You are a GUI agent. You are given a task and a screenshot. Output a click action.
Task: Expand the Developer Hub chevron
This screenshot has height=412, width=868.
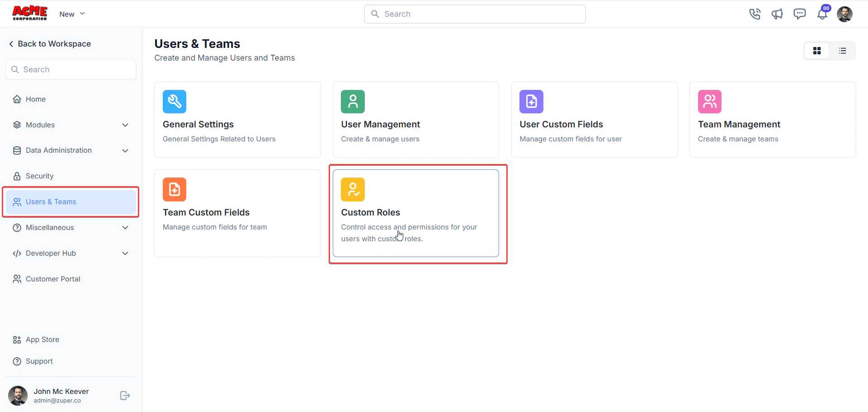point(125,253)
